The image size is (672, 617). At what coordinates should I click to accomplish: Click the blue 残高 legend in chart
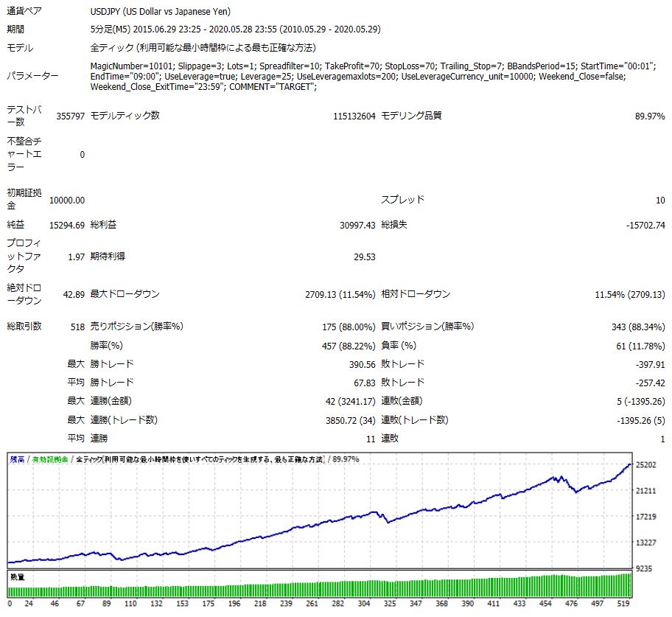click(17, 460)
